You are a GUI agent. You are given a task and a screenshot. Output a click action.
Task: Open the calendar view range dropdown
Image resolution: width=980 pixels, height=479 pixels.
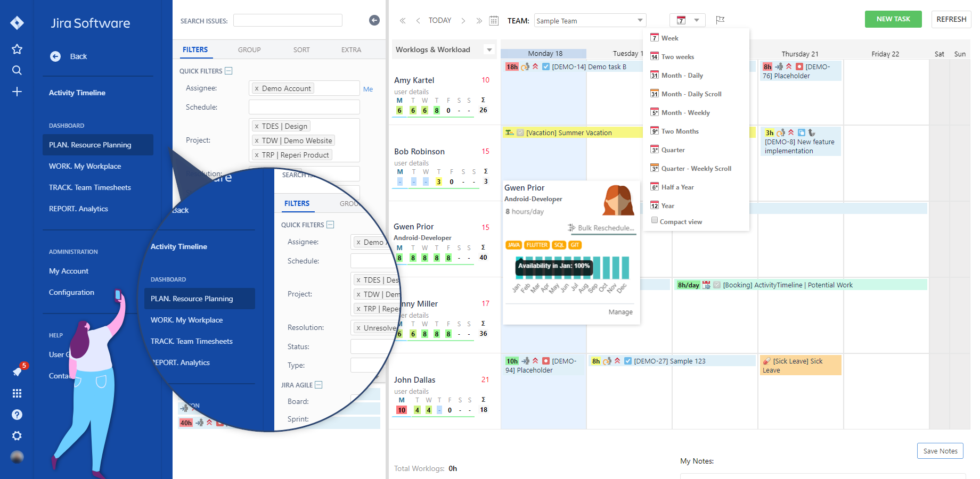687,20
